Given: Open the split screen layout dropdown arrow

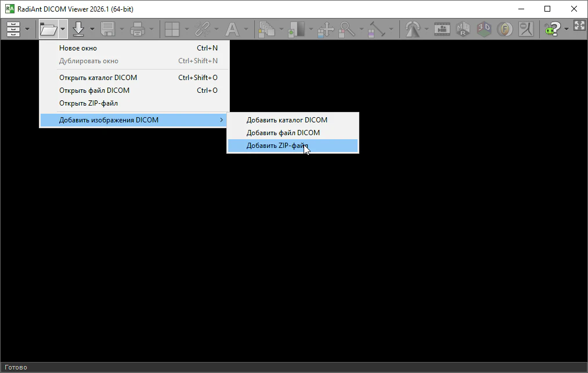Looking at the screenshot, I should point(186,29).
